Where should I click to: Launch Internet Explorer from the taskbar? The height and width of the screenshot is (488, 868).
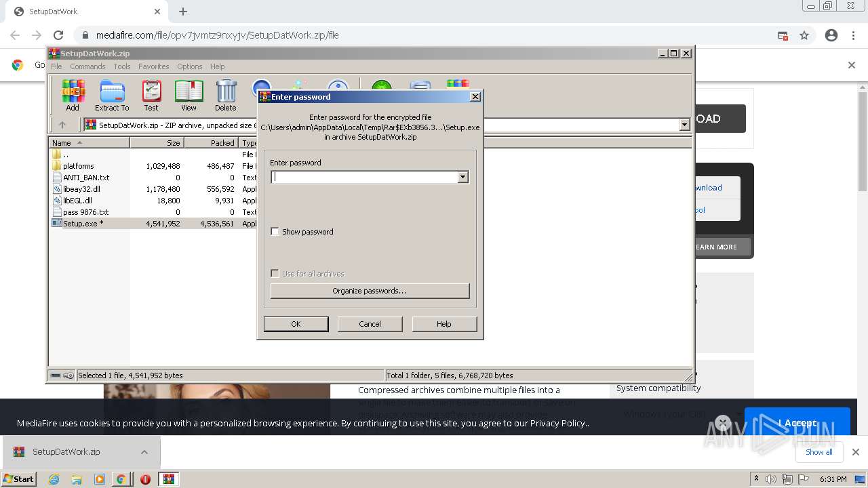click(x=54, y=479)
